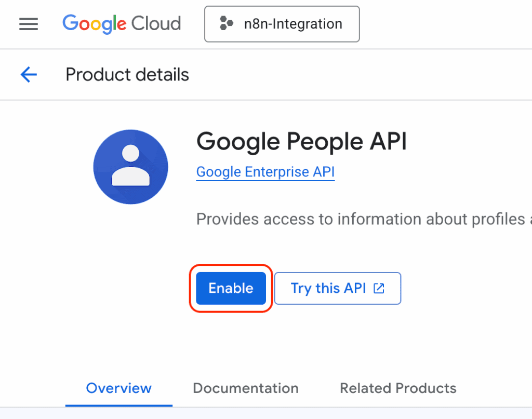
Task: Click the external link icon in Try this API
Action: click(380, 288)
